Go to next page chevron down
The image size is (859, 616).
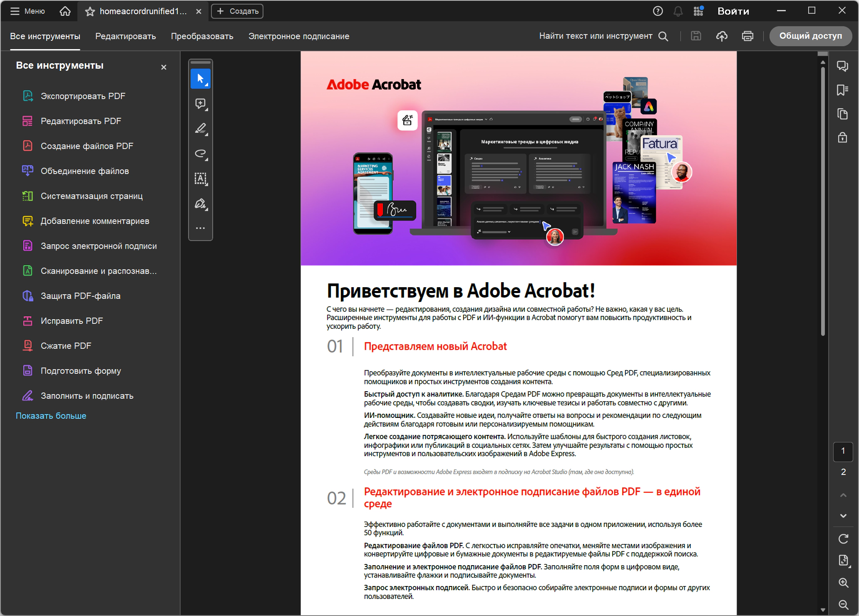[x=843, y=516]
